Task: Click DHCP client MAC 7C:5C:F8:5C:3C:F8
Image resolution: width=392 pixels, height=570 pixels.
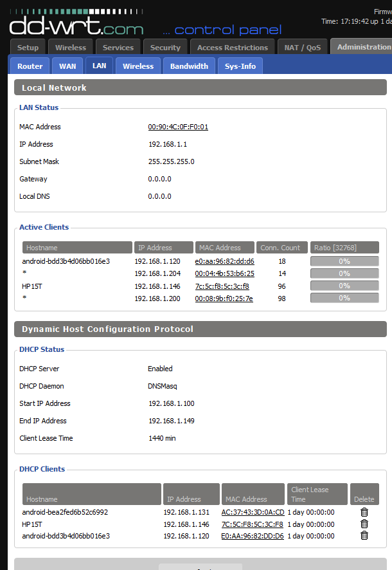Action: coord(253,524)
